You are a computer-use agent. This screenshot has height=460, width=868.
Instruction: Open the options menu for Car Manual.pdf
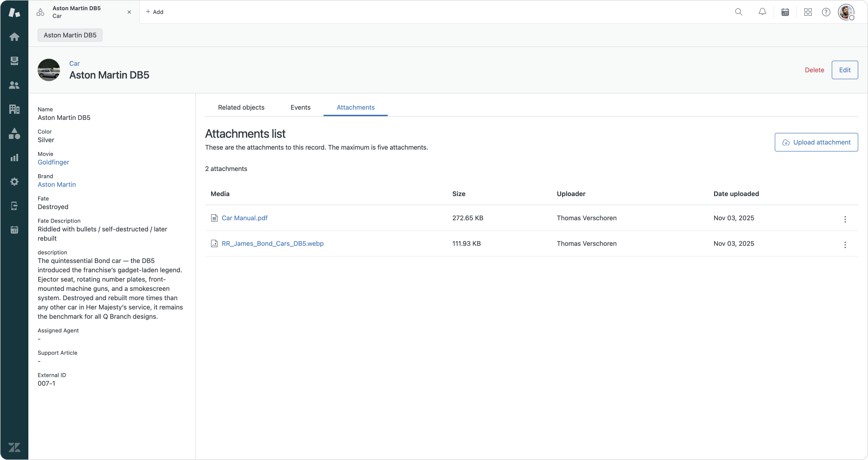[845, 219]
